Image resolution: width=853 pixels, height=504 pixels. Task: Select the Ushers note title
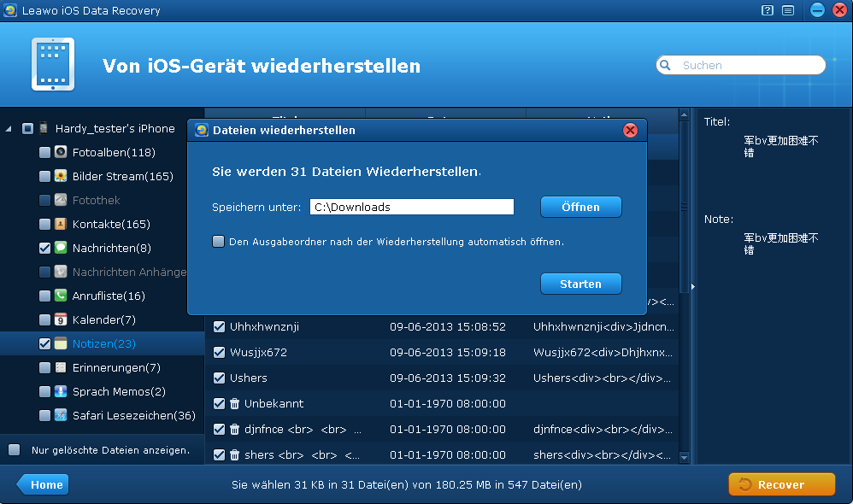pyautogui.click(x=249, y=378)
